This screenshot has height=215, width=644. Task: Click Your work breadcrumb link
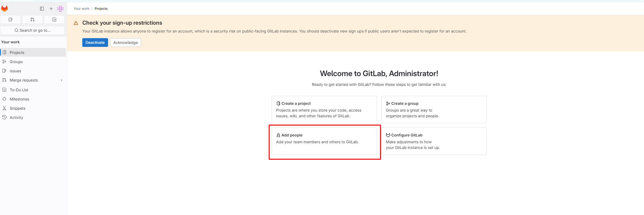tap(82, 9)
